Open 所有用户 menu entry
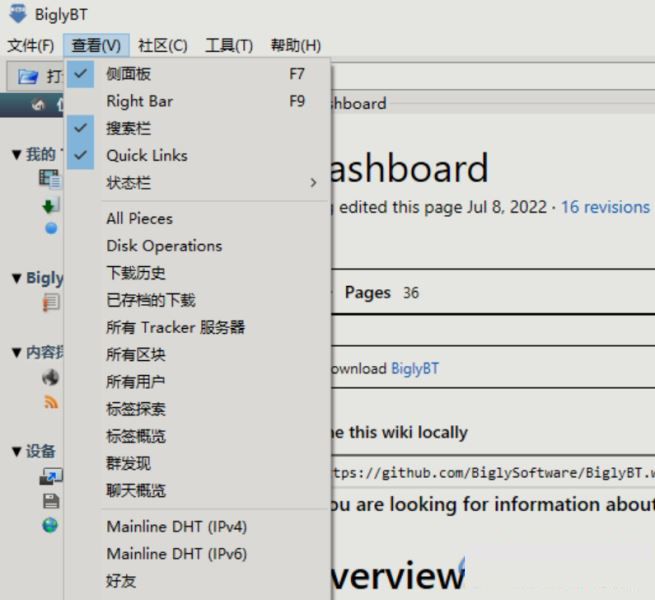Screen dimensions: 655x600 (197, 381)
